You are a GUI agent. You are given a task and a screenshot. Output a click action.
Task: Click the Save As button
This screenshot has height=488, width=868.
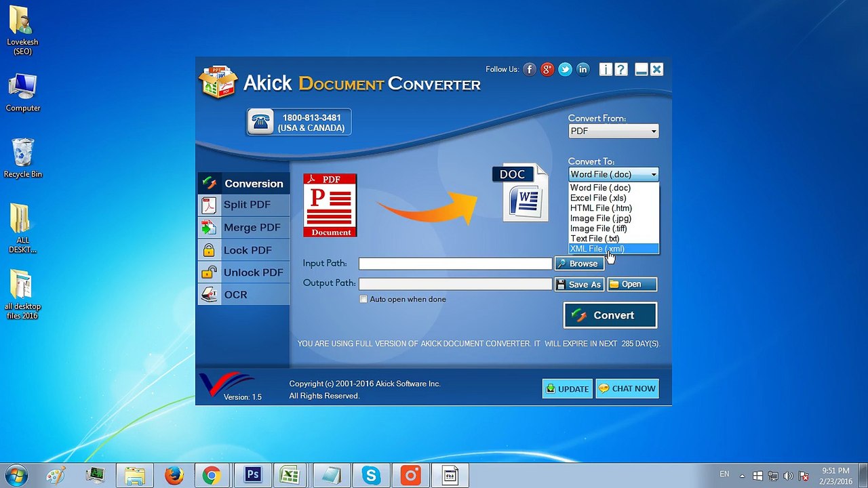(x=579, y=284)
